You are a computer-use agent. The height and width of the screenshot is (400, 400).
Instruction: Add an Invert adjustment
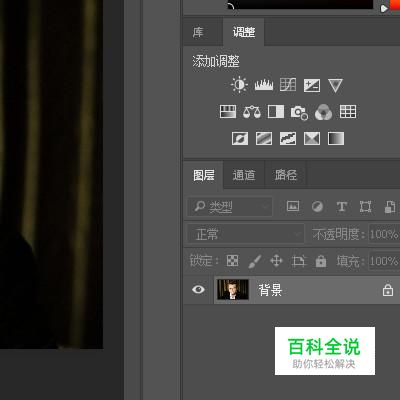click(240, 138)
